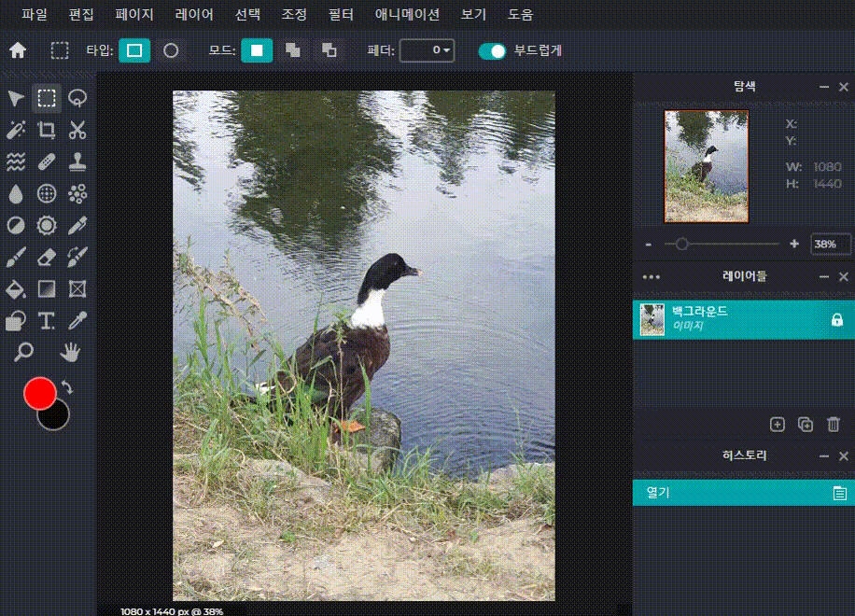Go to home screen via house icon

coord(18,50)
